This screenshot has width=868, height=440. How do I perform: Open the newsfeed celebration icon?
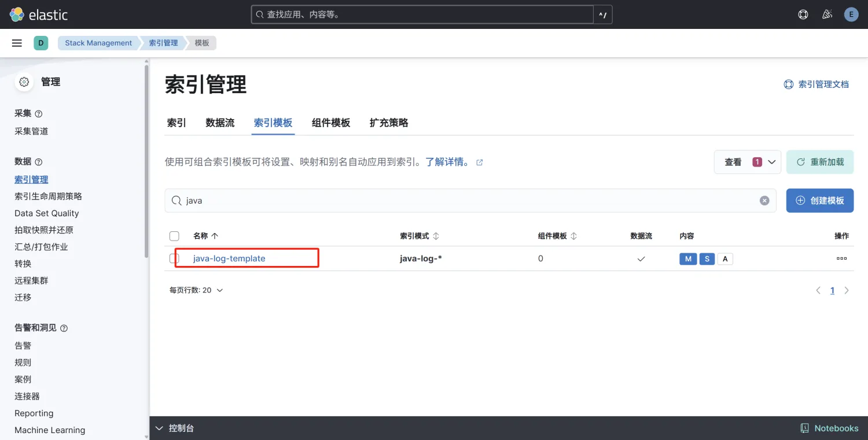point(827,14)
